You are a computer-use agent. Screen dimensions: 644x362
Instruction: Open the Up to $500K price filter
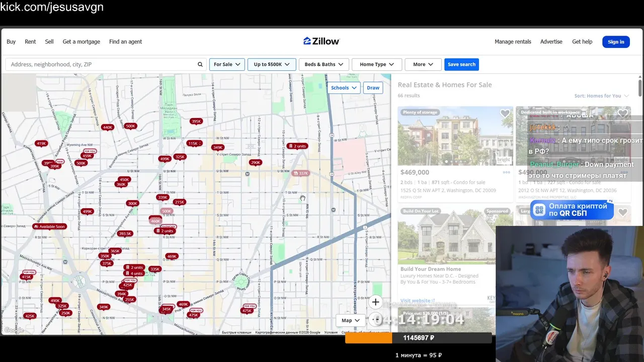[272, 64]
